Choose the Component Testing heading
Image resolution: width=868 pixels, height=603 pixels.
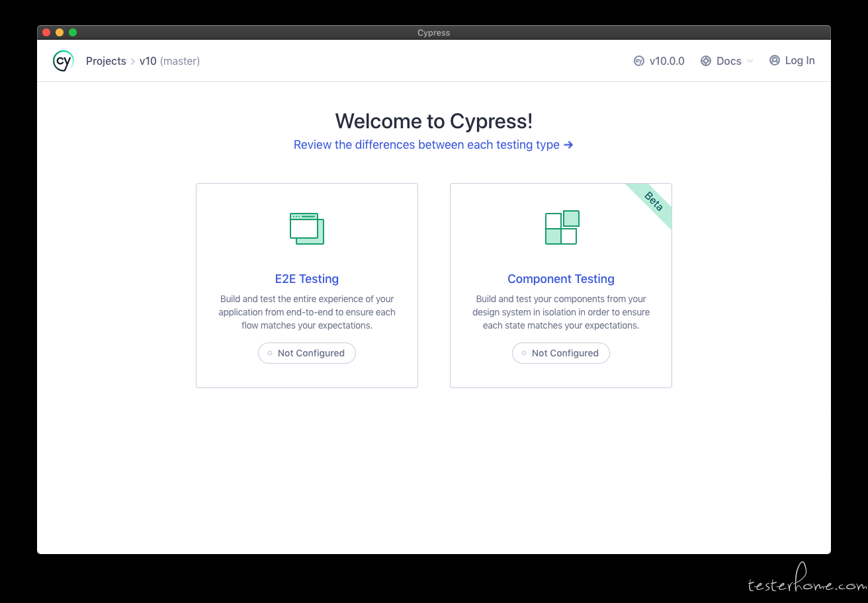click(x=561, y=279)
